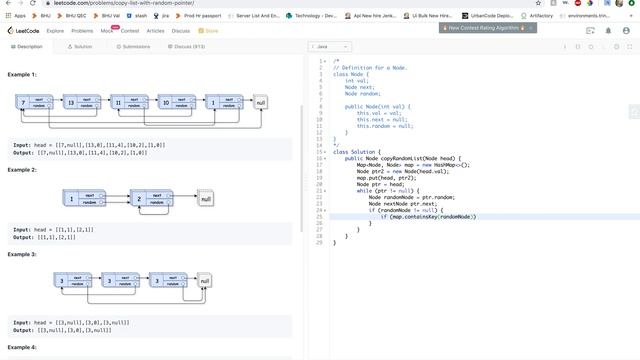Click the LeetCode logo
640x360 pixels.
[23, 31]
